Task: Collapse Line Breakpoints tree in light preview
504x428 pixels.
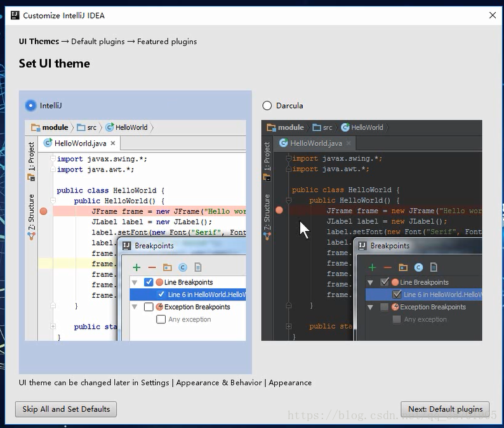Action: [135, 283]
